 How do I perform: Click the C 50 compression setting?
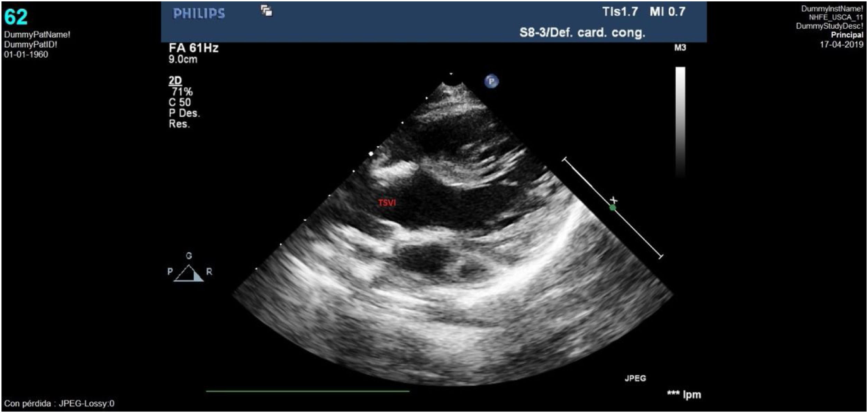coord(180,102)
